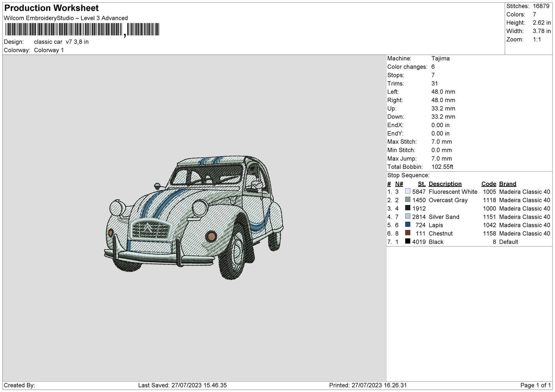Click the 'Printed: 27/07/2023 16.26.31' footer
This screenshot has width=555, height=392.
[368, 385]
